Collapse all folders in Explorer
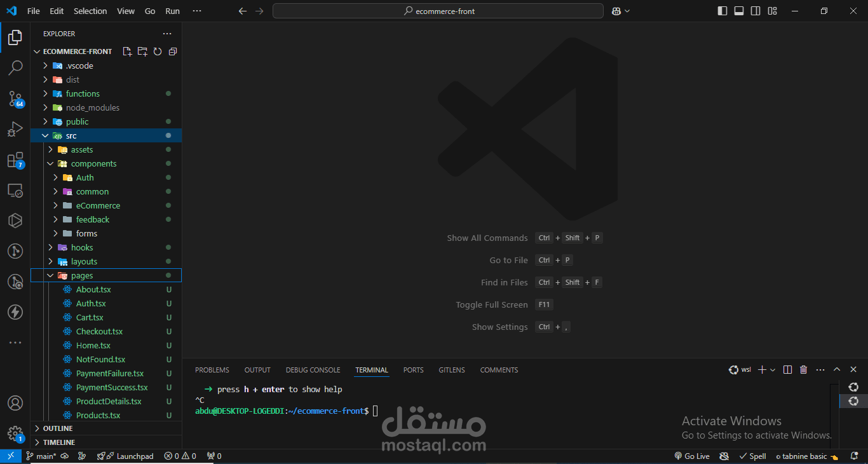This screenshot has width=868, height=464. tap(173, 51)
